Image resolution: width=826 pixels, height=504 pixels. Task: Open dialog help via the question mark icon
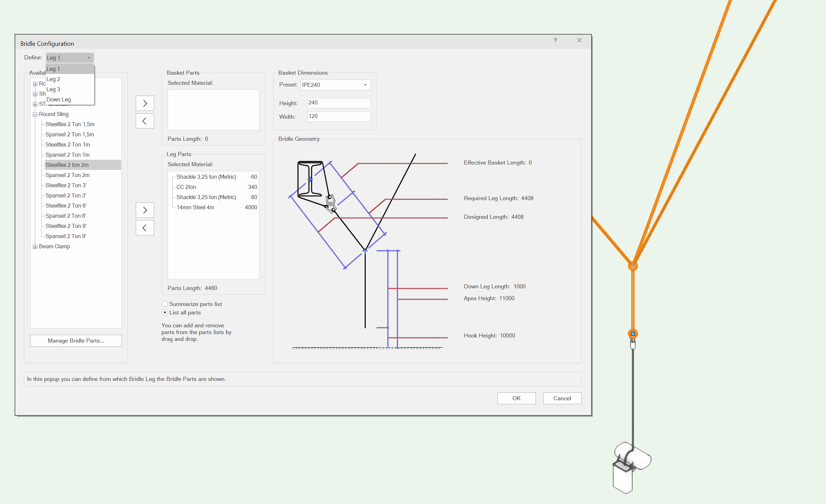(x=555, y=40)
